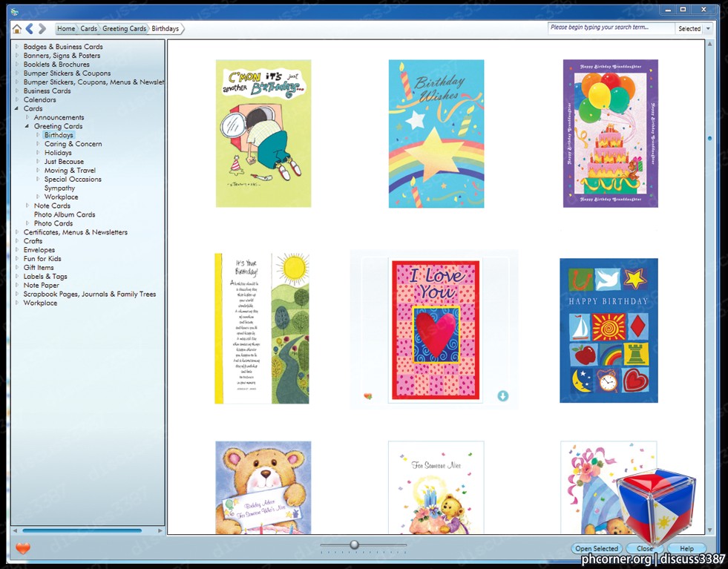
Task: Click the Home house icon
Action: [17, 29]
